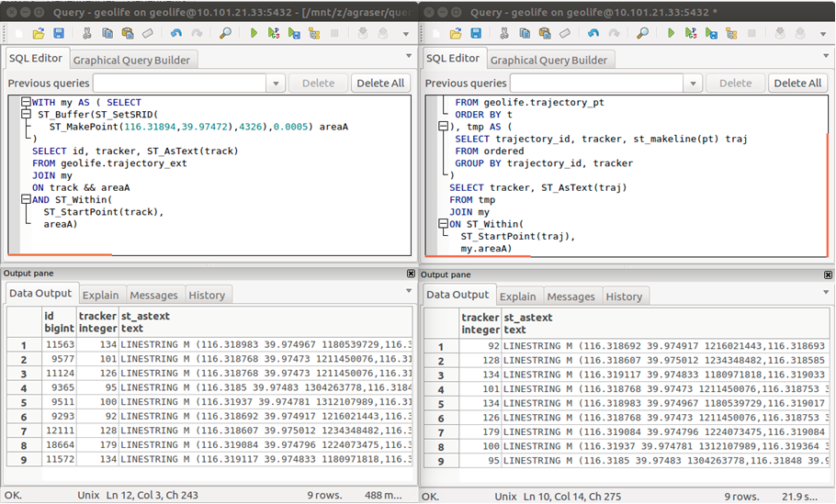Click Cut scissors icon in right toolbar
This screenshot has height=504, width=836.
coord(504,33)
